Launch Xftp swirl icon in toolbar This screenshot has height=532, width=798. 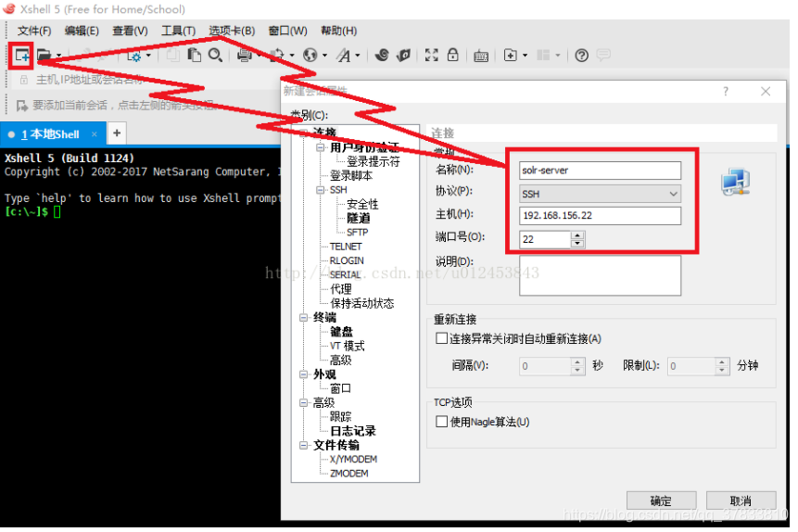pyautogui.click(x=382, y=55)
